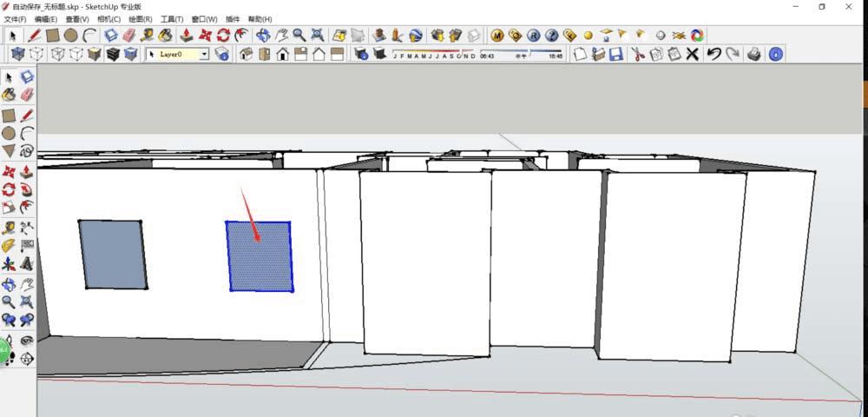Open the 插件 plugins menu

[233, 19]
